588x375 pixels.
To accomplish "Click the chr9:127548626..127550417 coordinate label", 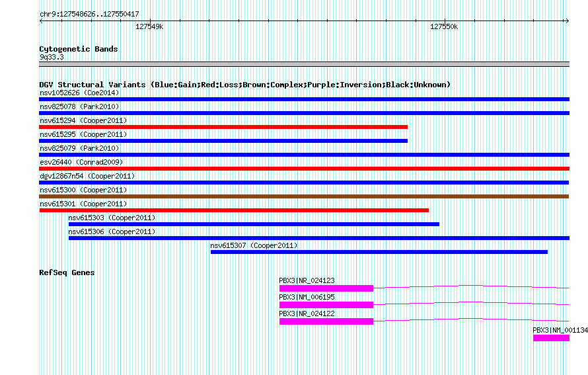I will pos(89,14).
